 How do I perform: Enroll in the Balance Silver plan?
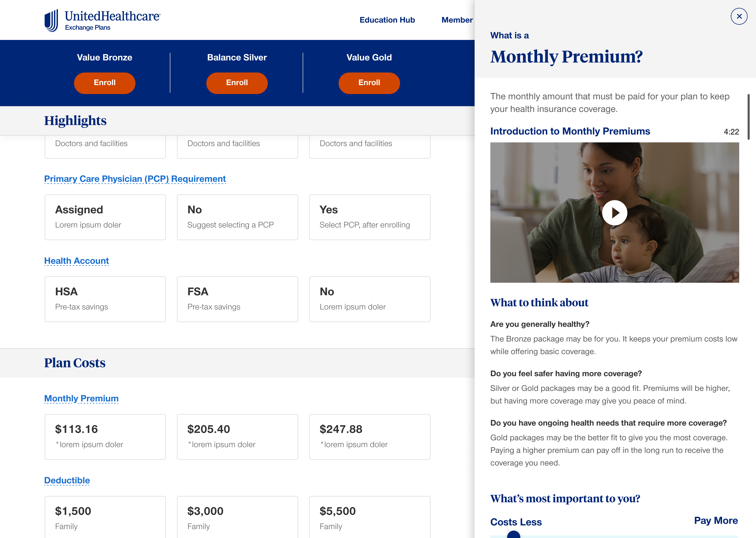point(237,83)
